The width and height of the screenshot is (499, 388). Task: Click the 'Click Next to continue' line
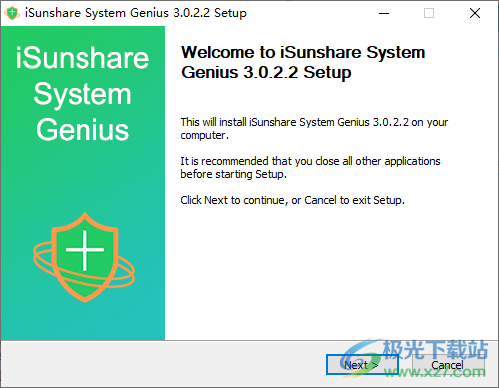(292, 200)
